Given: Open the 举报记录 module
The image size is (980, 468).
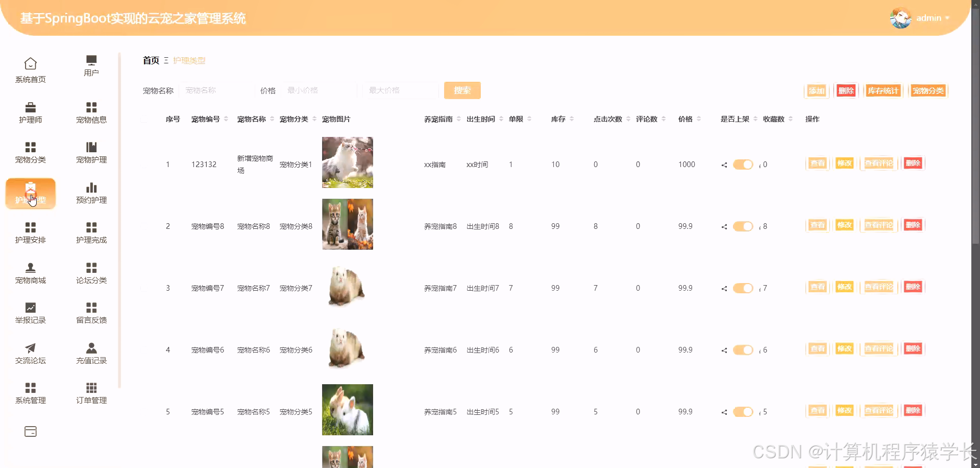Looking at the screenshot, I should point(30,312).
